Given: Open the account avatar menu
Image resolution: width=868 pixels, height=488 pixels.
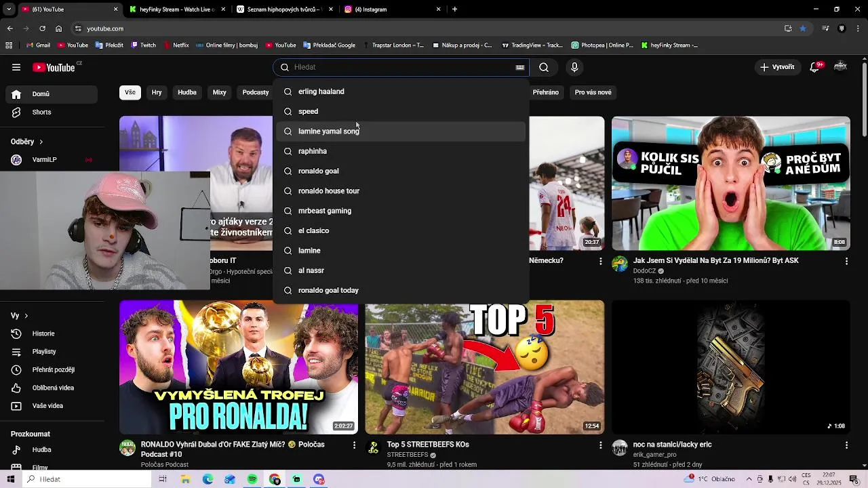Looking at the screenshot, I should pos(841,66).
